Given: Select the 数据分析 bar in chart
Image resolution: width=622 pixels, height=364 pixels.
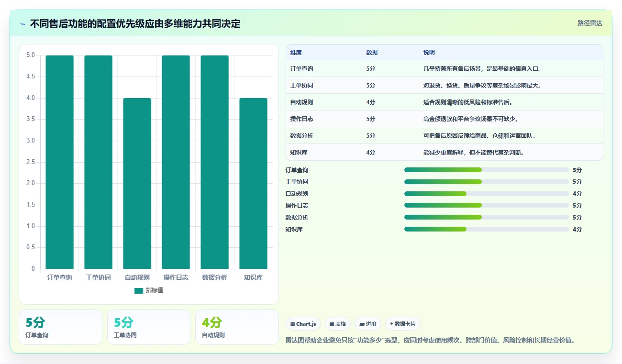Looking at the screenshot, I should coord(214,162).
